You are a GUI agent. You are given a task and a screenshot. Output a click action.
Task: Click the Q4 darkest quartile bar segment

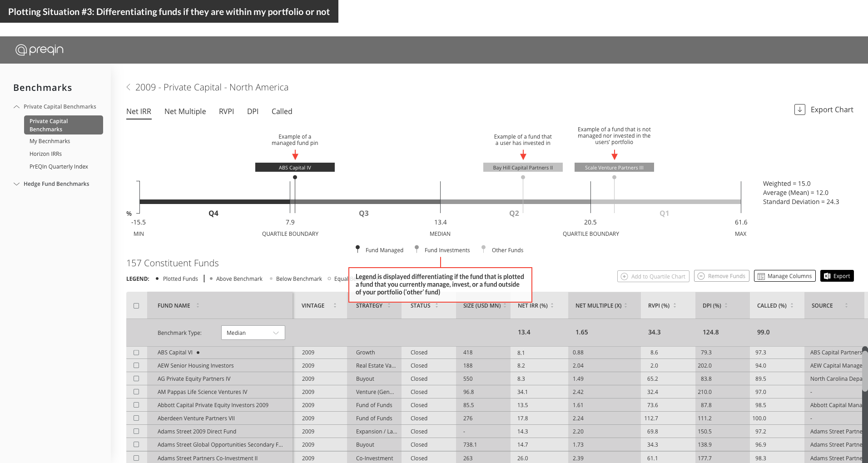coord(214,202)
